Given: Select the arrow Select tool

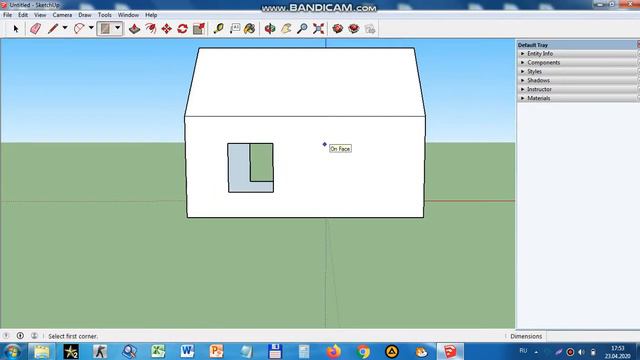Looking at the screenshot, I should pos(16,29).
